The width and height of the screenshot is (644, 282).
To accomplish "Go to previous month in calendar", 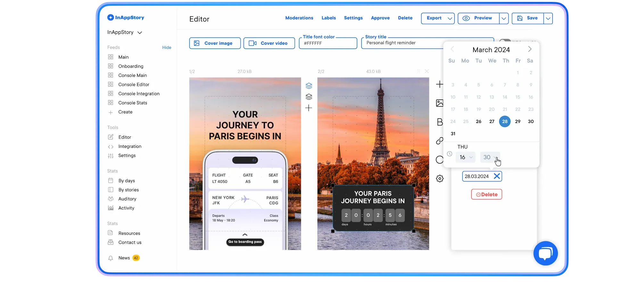I will [x=452, y=49].
